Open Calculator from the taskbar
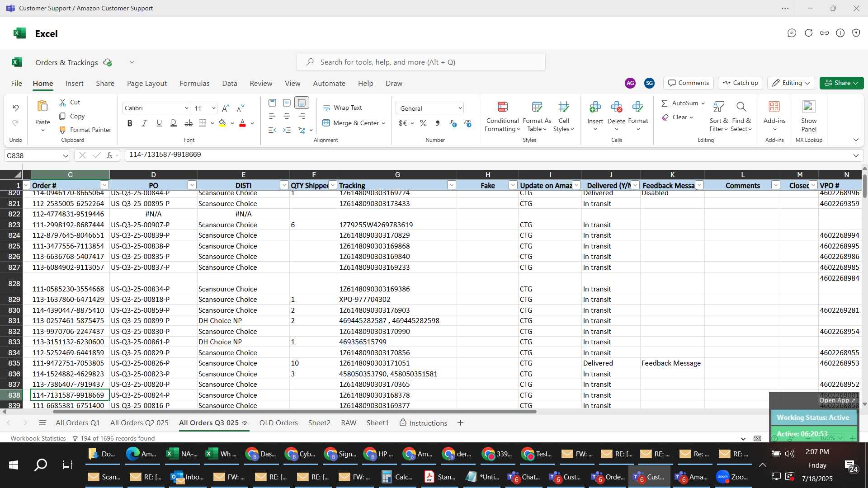This screenshot has height=488, width=868. pos(397,477)
